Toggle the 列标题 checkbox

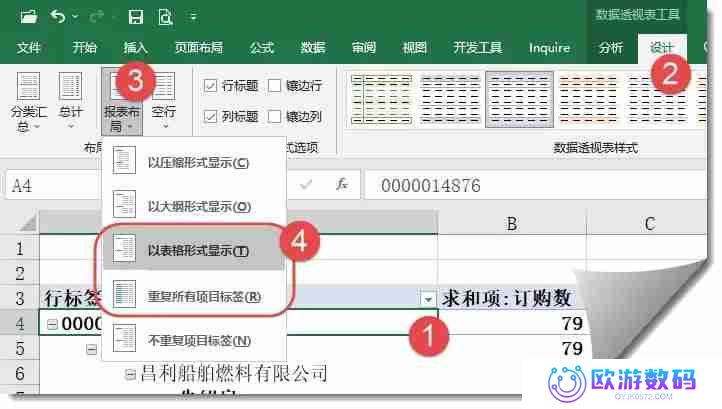pos(211,117)
